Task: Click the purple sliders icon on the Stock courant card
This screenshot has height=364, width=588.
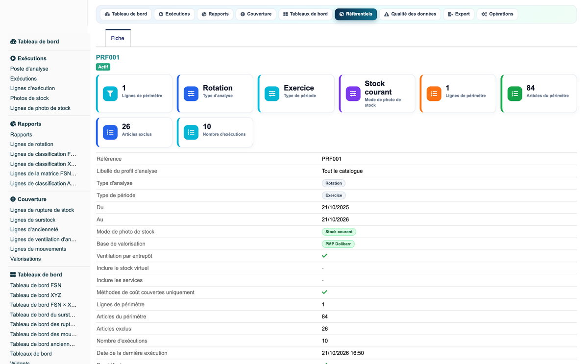Action: pyautogui.click(x=353, y=94)
